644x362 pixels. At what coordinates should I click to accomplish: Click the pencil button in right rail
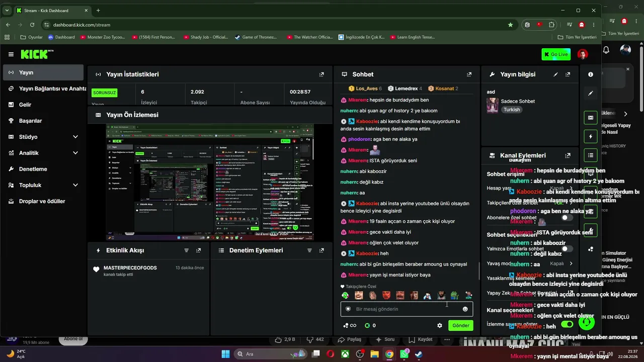pos(591,93)
